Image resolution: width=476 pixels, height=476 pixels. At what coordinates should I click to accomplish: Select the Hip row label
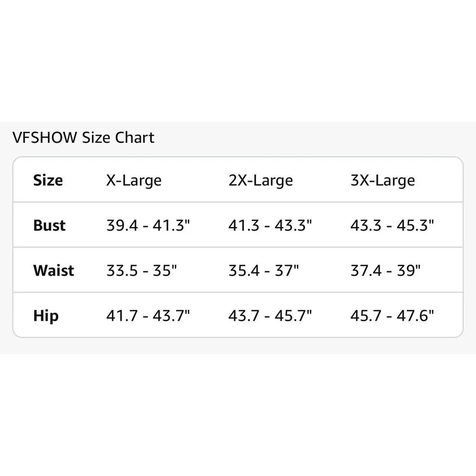pos(46,316)
